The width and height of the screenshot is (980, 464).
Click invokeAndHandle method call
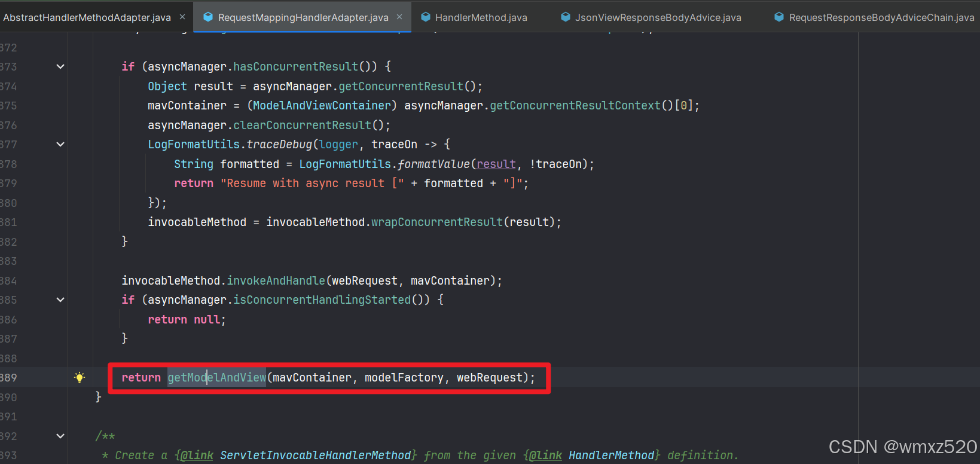[276, 280]
